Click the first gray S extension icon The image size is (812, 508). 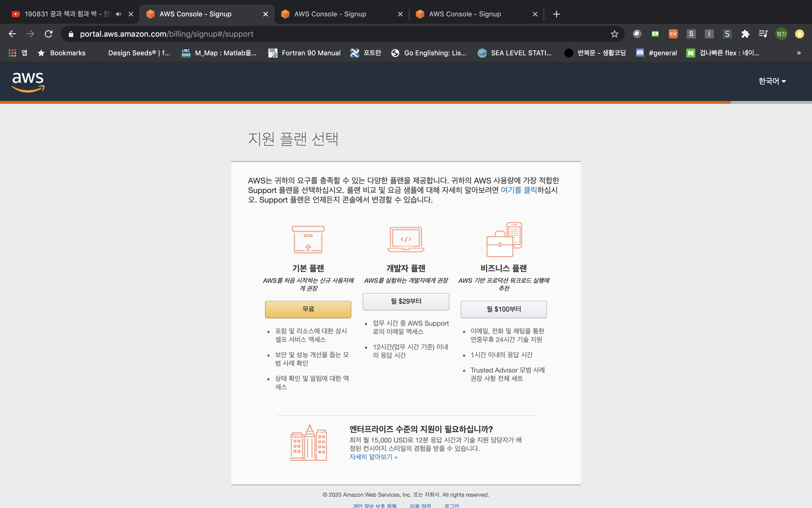pos(691,34)
